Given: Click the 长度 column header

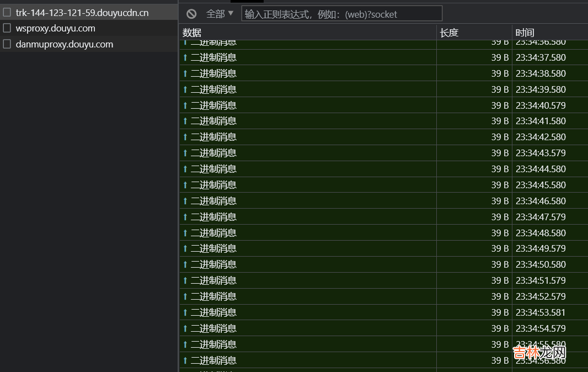Looking at the screenshot, I should [x=449, y=33].
